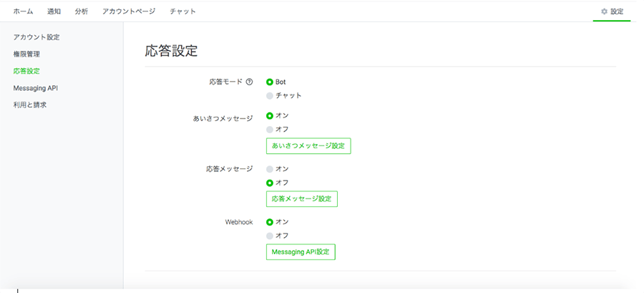This screenshot has height=293, width=644.
Task: Open アカウント設定 in the sidebar
Action: [36, 37]
